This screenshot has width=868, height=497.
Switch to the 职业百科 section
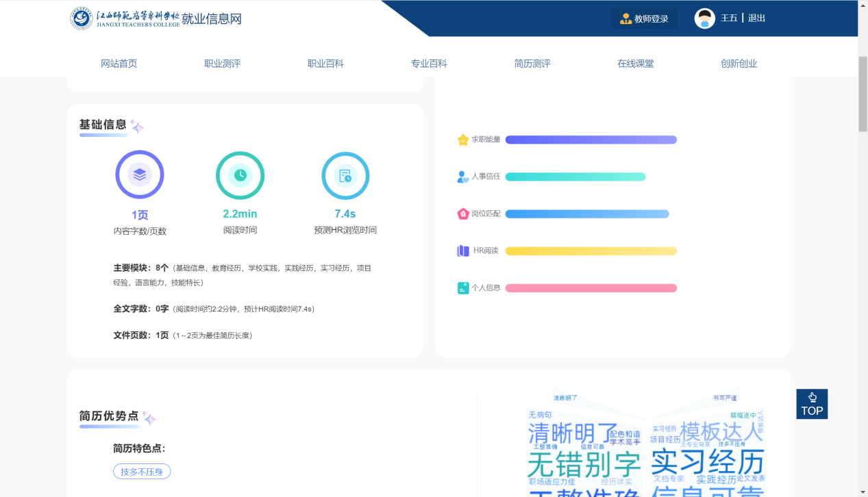click(x=325, y=63)
